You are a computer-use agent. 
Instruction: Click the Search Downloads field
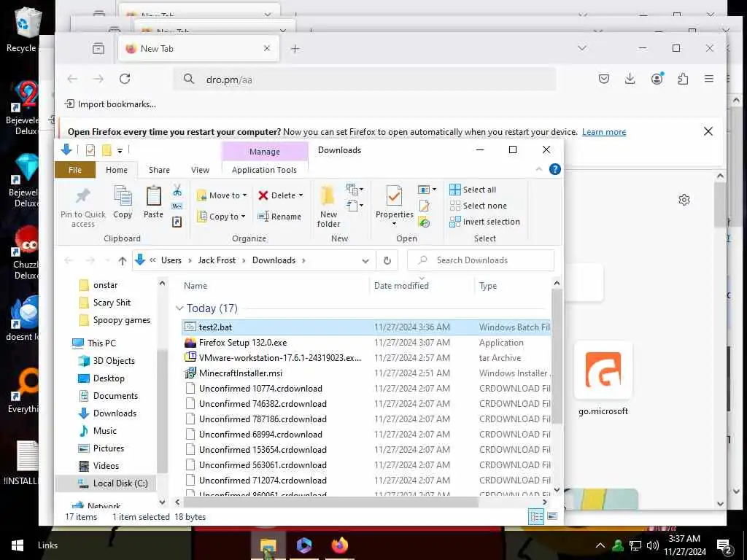tap(481, 260)
